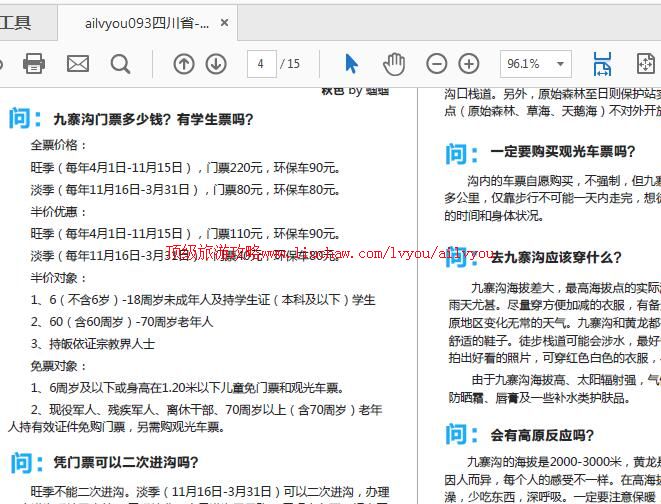Open the search magnifier tool
Screen dimensions: 661x504
(x=121, y=64)
